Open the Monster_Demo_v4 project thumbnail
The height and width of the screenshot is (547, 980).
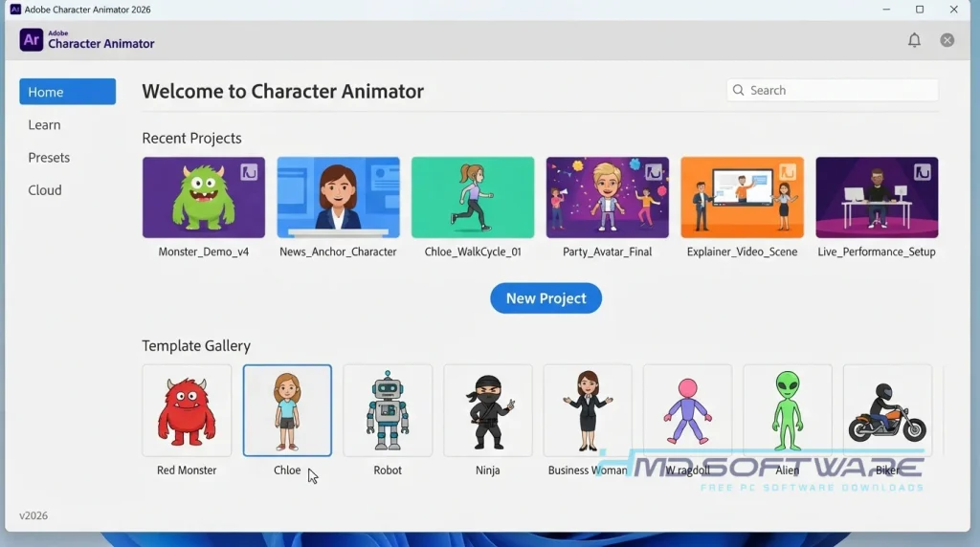coord(204,197)
